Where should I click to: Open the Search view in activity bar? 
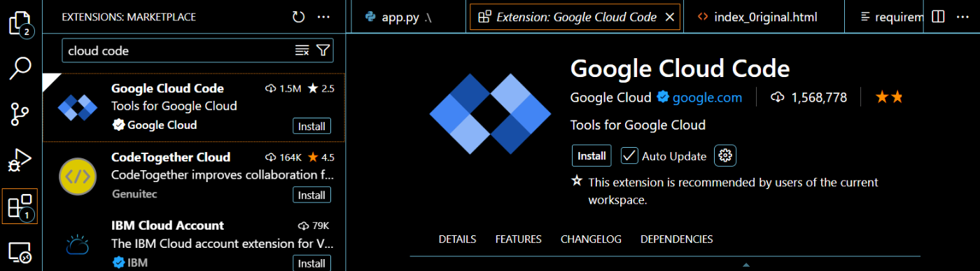[20, 68]
